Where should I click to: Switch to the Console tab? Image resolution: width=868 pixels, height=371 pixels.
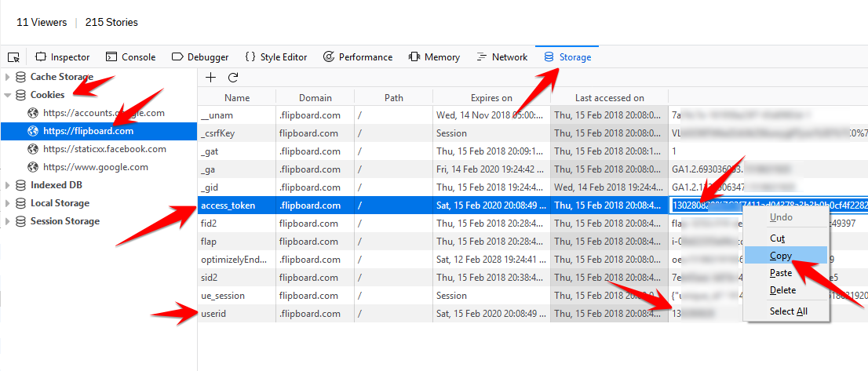coord(130,57)
